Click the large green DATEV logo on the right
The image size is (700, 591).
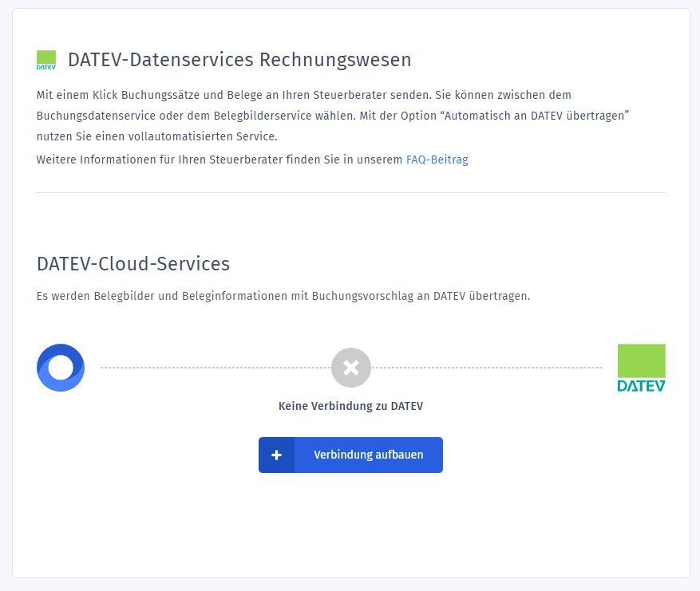[x=641, y=368]
